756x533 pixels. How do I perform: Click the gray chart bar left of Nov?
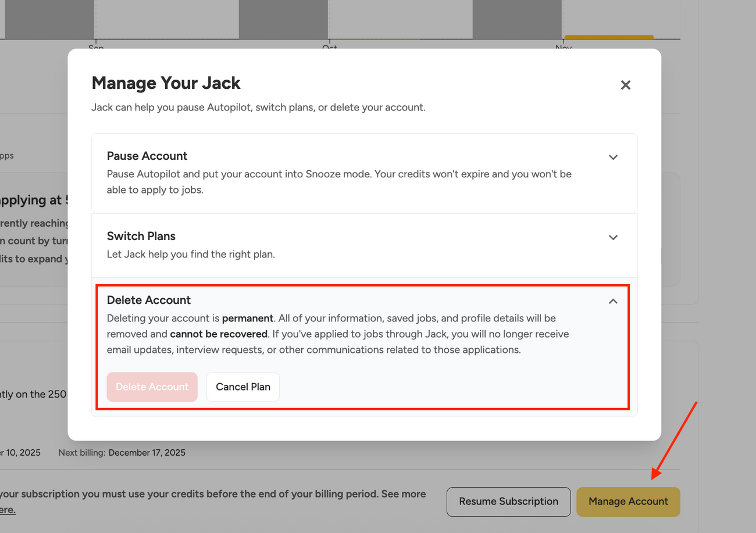517,19
